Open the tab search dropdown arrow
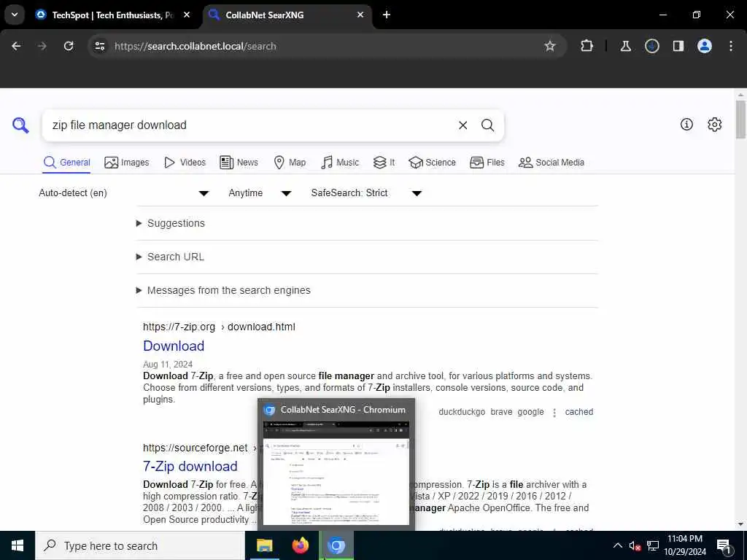Image resolution: width=747 pixels, height=560 pixels. point(15,15)
